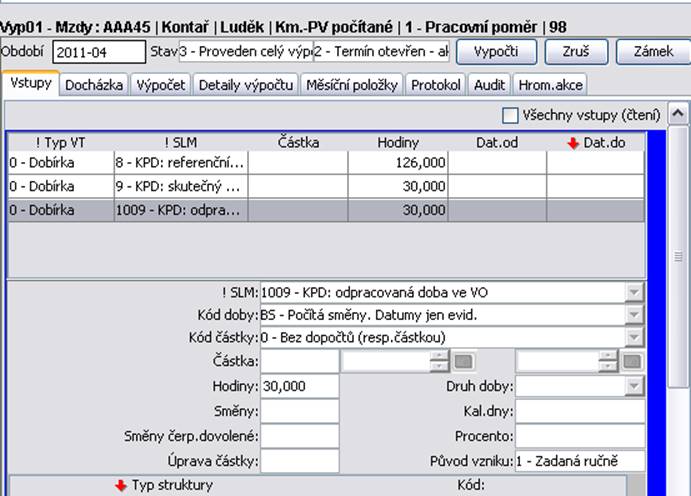Select row '9 - KPD: skutečný ...'

[326, 187]
